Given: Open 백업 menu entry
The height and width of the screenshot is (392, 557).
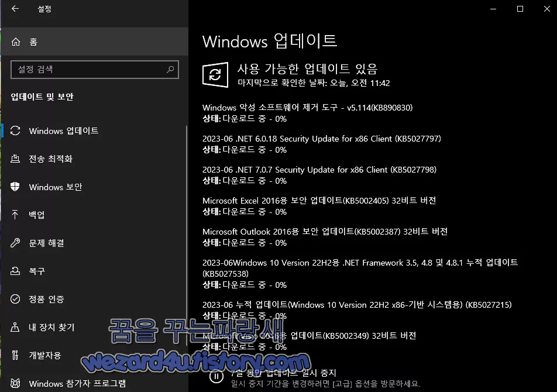Looking at the screenshot, I should [94, 215].
